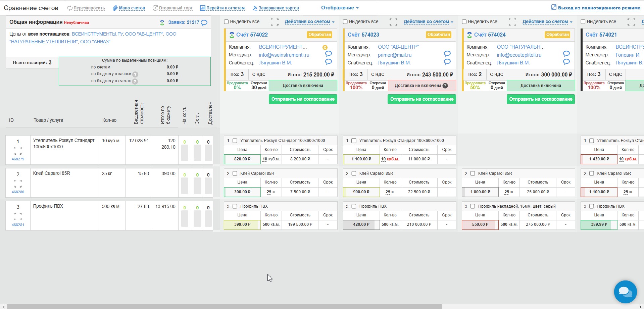Click the refresh icon beside Счёт 574022
Screen dimensions: 644x309
tap(232, 35)
